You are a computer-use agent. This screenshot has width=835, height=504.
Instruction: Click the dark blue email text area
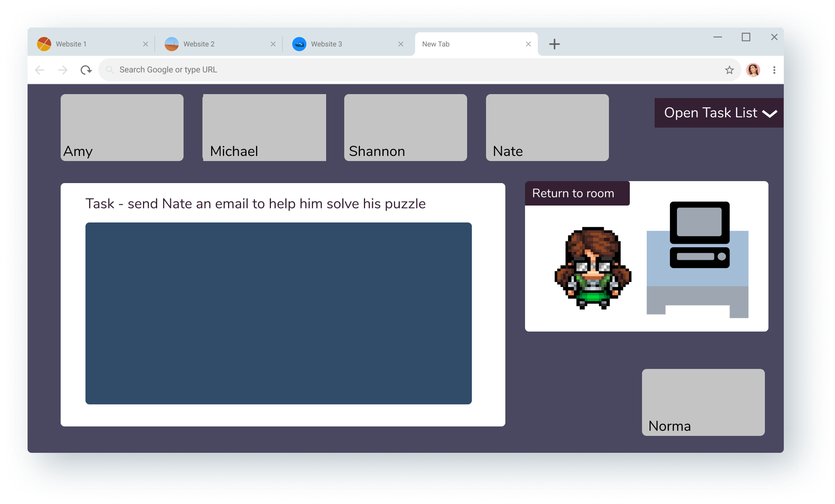pyautogui.click(x=278, y=313)
